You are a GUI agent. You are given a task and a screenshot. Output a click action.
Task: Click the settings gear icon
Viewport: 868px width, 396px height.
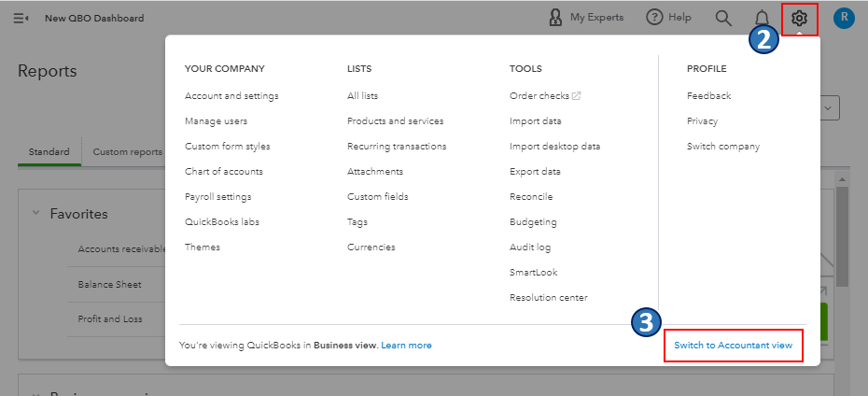[x=799, y=19]
